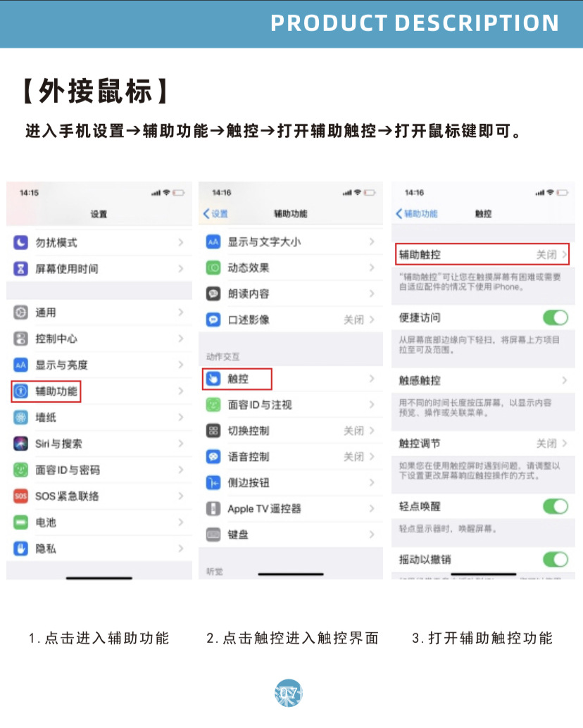Expand the 触感触控 row chevron
The height and width of the screenshot is (728, 583).
(565, 380)
